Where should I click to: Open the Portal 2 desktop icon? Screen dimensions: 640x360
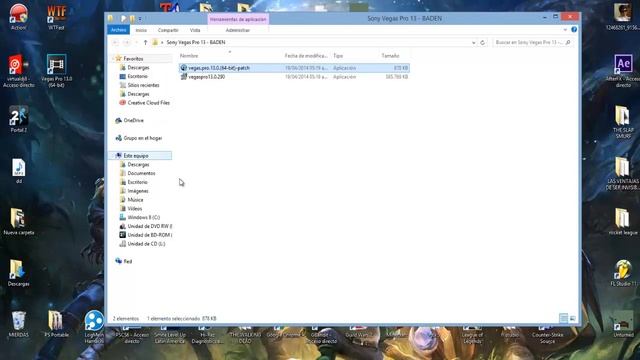pyautogui.click(x=18, y=119)
